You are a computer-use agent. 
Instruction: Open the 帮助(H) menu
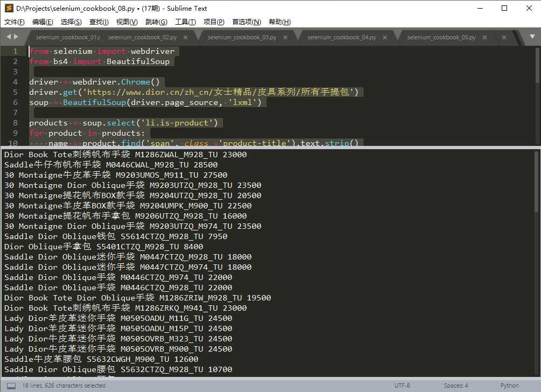pos(280,22)
